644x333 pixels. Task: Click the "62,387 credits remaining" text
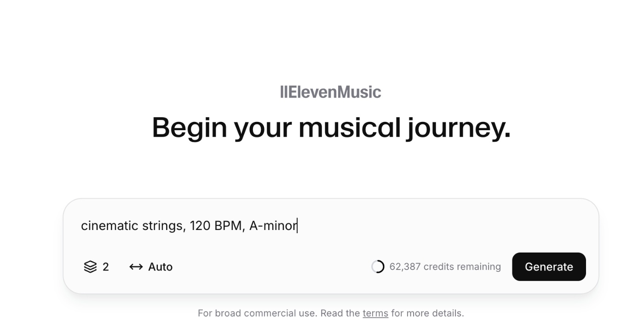[445, 267]
